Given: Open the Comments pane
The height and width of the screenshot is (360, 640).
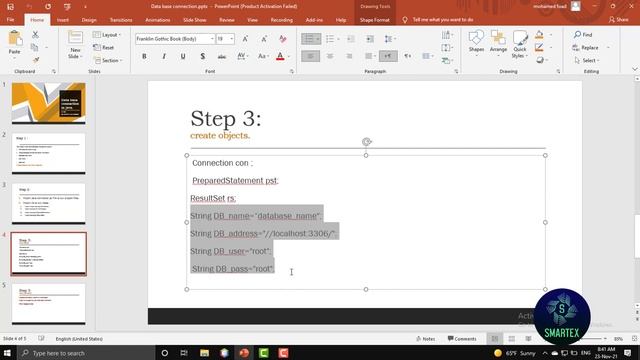Looking at the screenshot, I should 462,339.
